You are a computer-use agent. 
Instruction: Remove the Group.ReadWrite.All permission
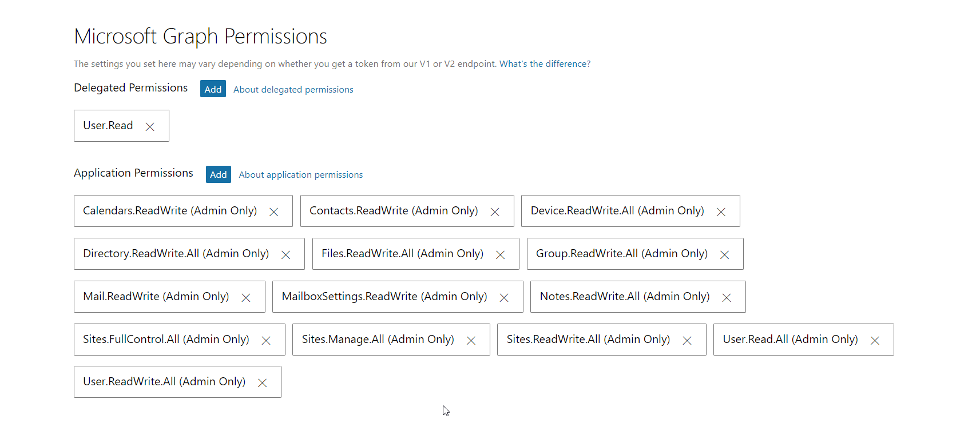pos(725,255)
